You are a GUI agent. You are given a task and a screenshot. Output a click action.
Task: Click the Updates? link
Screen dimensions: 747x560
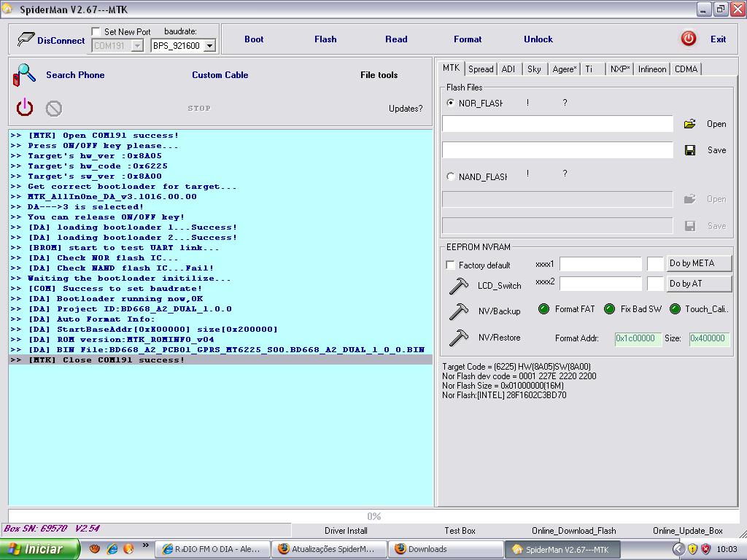pyautogui.click(x=406, y=109)
